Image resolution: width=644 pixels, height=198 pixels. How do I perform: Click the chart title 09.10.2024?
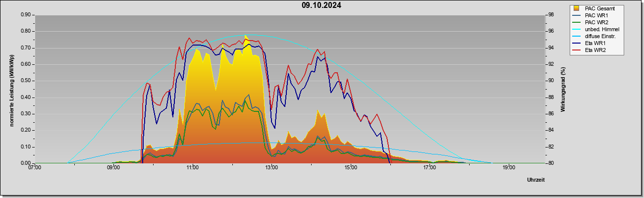(322, 5)
